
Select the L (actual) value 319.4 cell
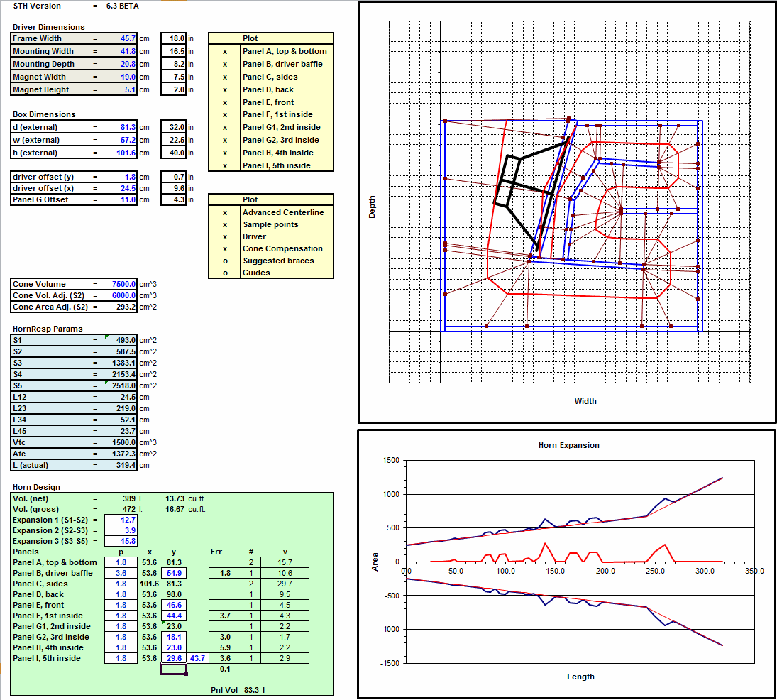(x=121, y=466)
